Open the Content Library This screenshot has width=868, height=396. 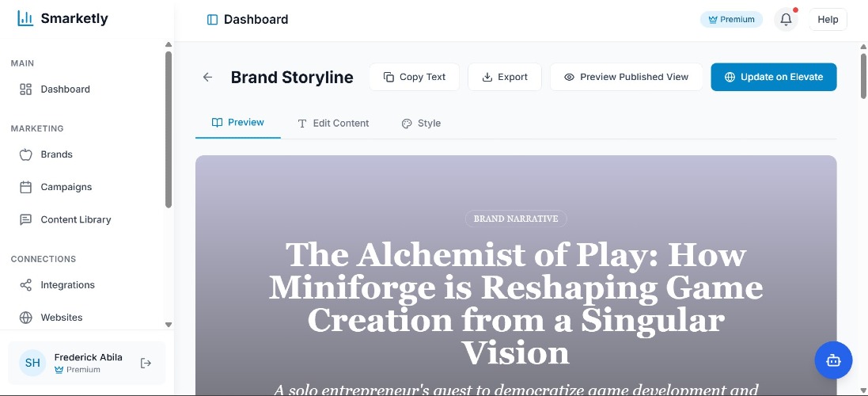[75, 219]
